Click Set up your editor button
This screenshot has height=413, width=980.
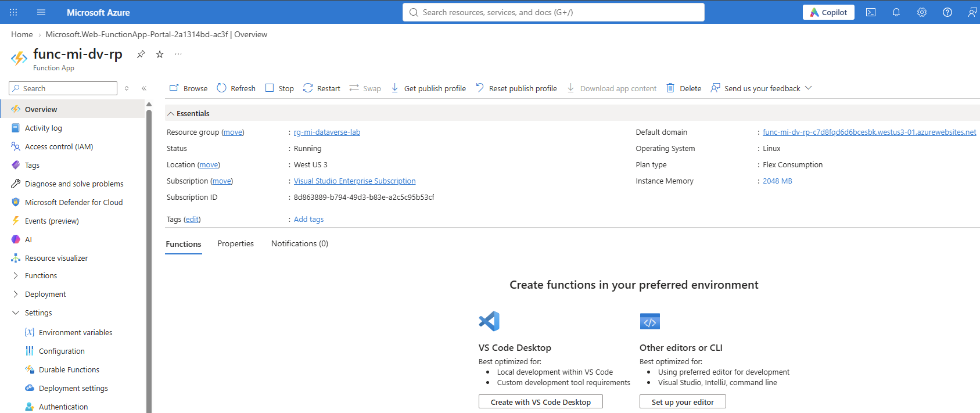pyautogui.click(x=683, y=402)
